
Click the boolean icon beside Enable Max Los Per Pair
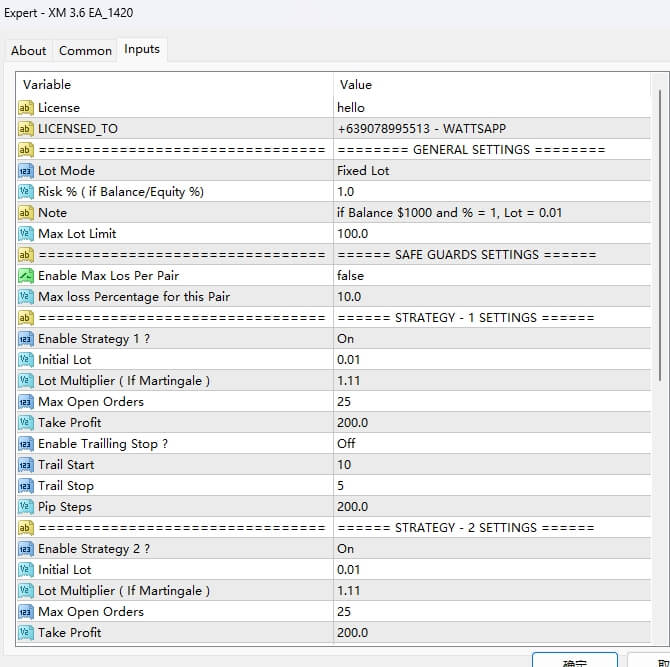[x=26, y=276]
